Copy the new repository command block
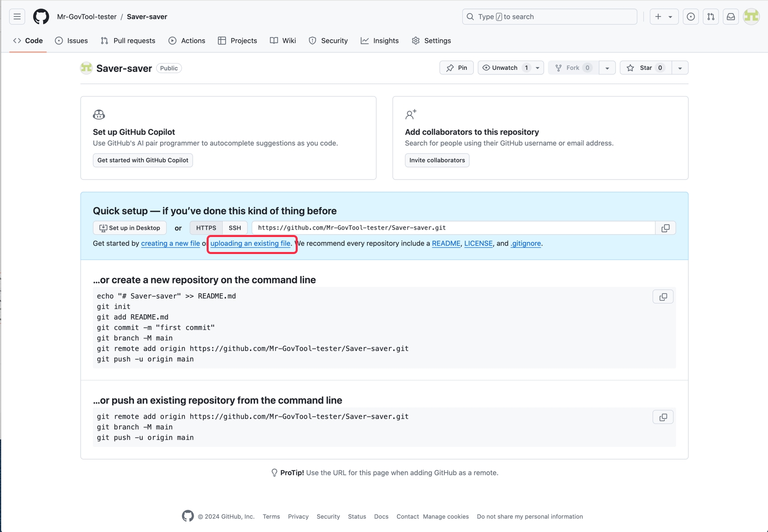Image resolution: width=768 pixels, height=532 pixels. pos(663,296)
